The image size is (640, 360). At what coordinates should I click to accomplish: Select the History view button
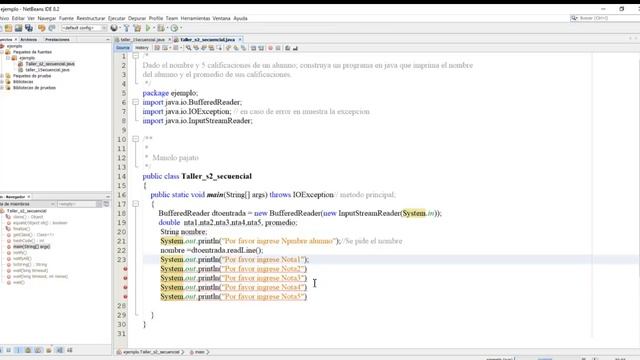click(142, 48)
